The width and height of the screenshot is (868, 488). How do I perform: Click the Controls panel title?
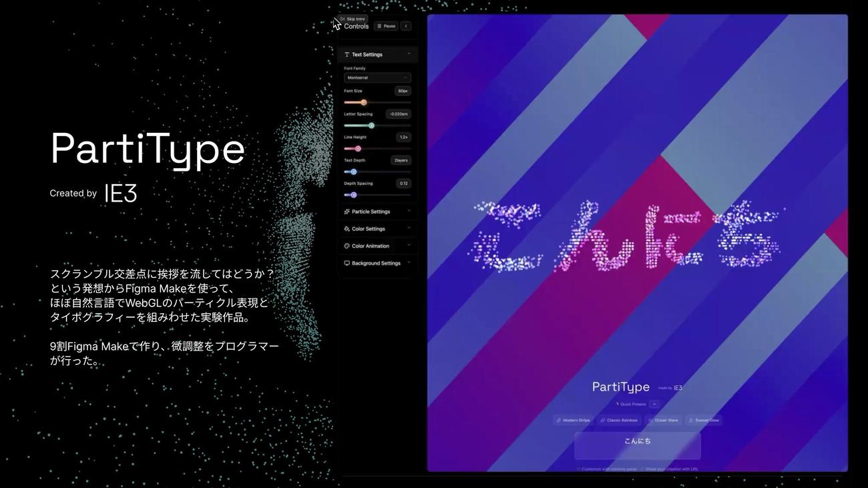coord(356,27)
